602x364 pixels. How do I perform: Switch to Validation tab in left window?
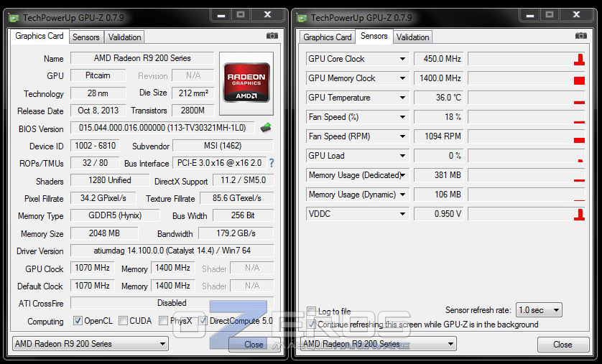124,37
